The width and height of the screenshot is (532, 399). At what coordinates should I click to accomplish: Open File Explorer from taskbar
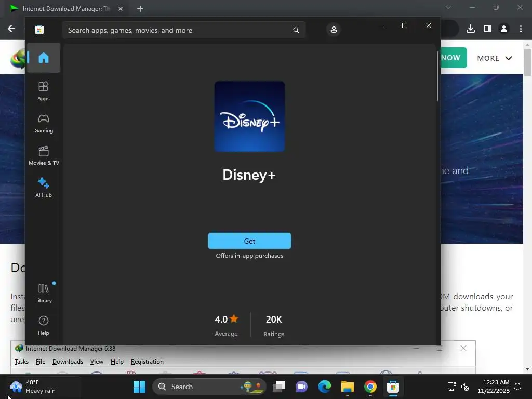pyautogui.click(x=348, y=387)
